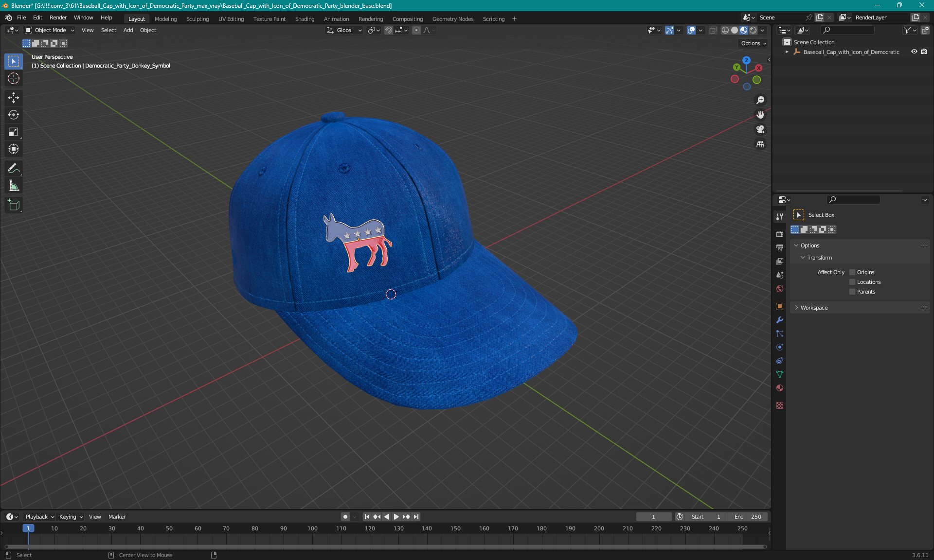Viewport: 934px width, 560px height.
Task: Click frame 100 on timeline ruler
Action: coord(312,528)
